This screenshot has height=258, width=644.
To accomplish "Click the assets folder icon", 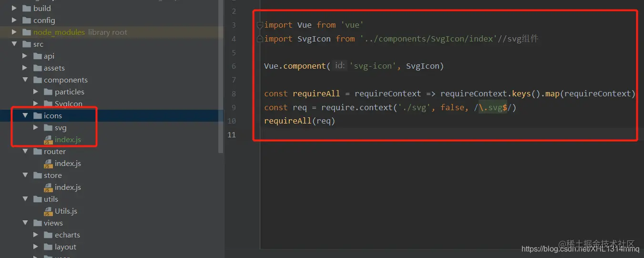I will 37,68.
